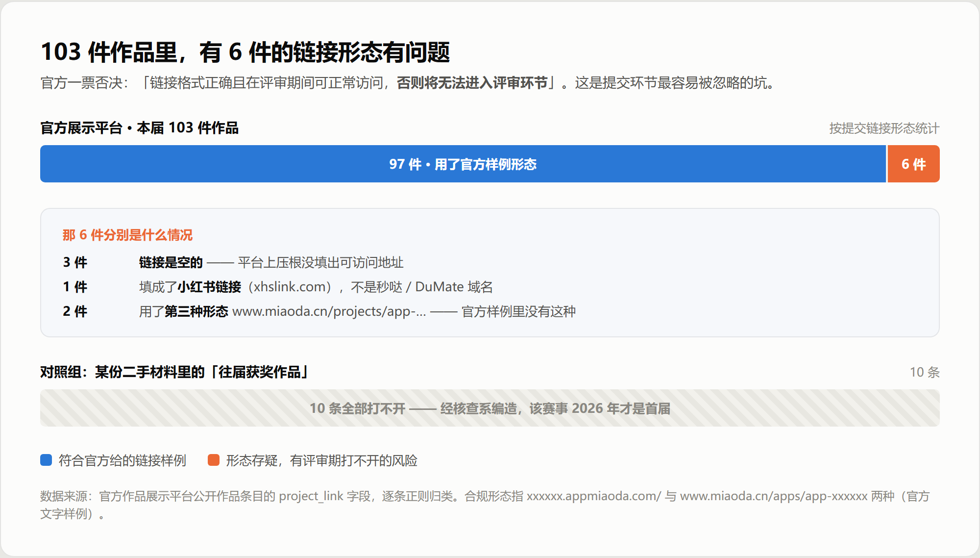Screen dimensions: 980x558
Task: Click legend label 形态存疑，有评审期打不开的风险
Action: click(321, 460)
